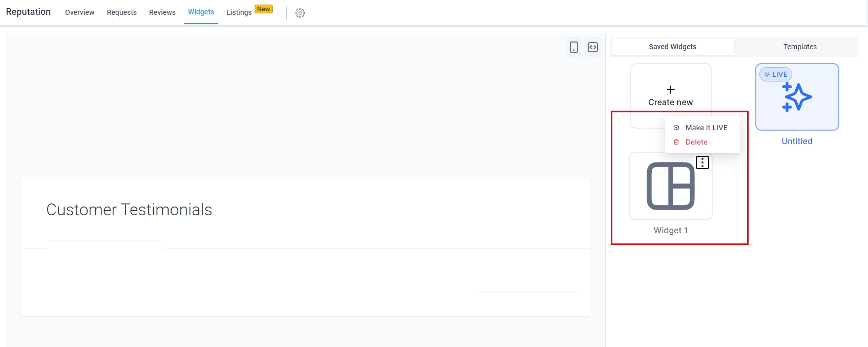Switch to mobile preview icon

[x=574, y=47]
